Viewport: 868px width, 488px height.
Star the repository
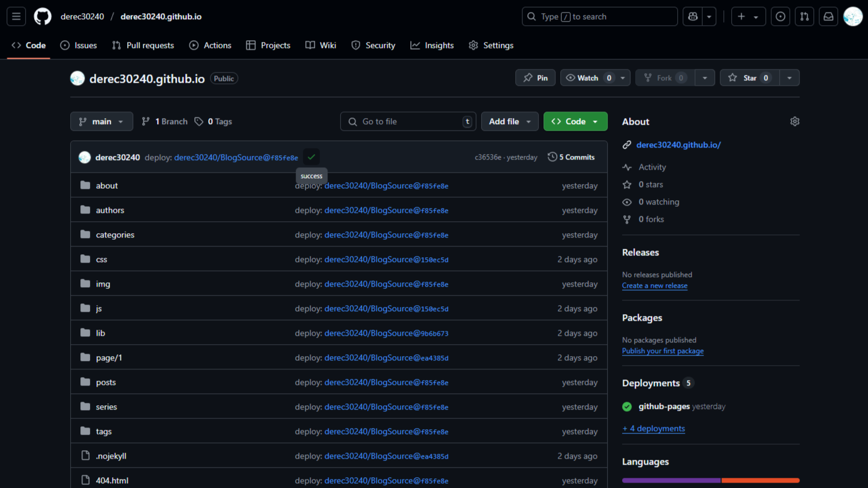pyautogui.click(x=750, y=78)
